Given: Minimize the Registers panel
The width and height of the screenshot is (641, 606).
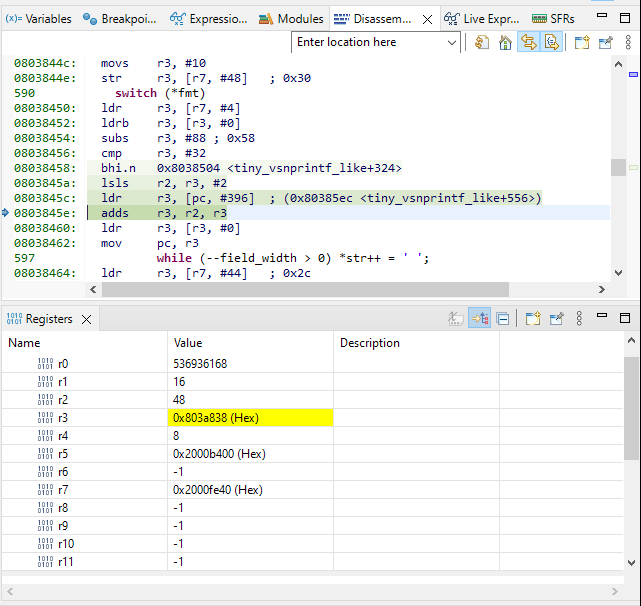Looking at the screenshot, I should coord(602,315).
